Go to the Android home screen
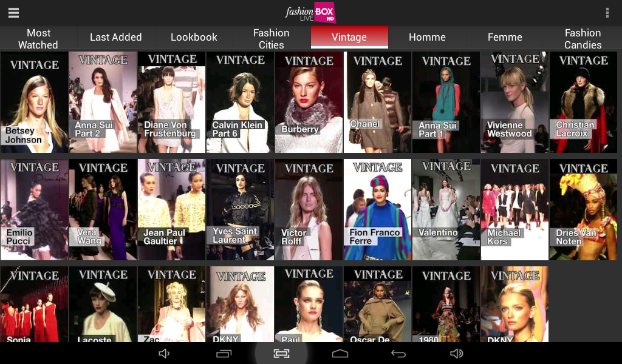This screenshot has width=622, height=364. [x=340, y=353]
